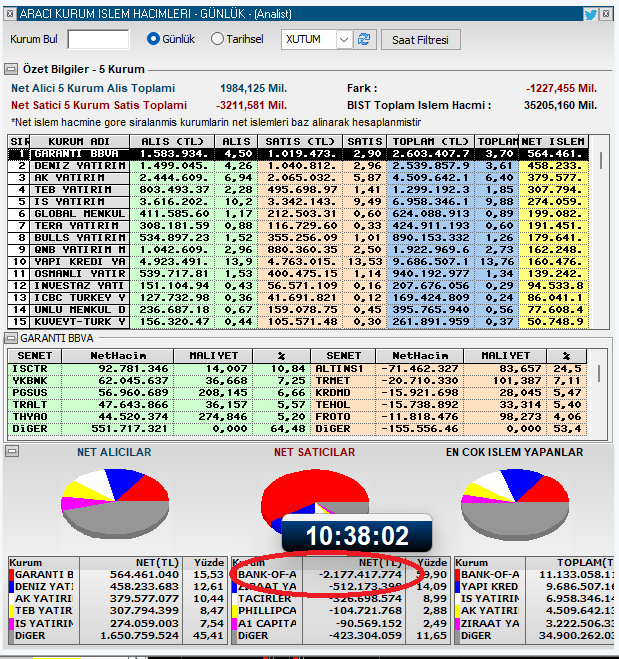Click yellow swatch beside TEB YATIR legend
This screenshot has height=659, width=619.
[11, 611]
